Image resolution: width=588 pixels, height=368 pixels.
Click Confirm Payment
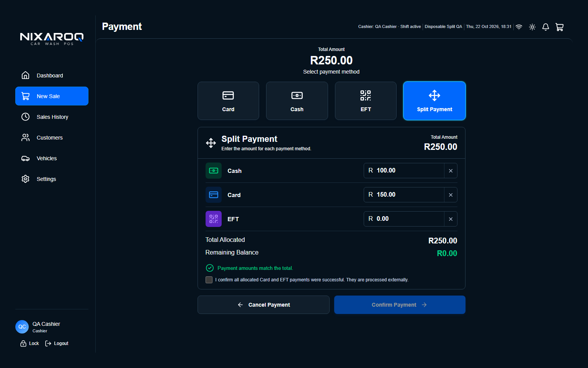click(400, 305)
